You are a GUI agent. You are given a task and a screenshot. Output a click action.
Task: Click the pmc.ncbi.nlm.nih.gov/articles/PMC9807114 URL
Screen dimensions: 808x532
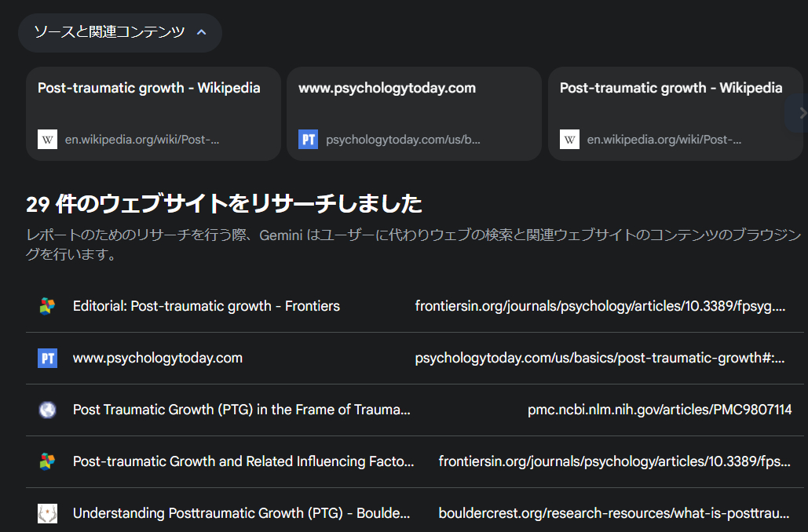[x=660, y=410]
